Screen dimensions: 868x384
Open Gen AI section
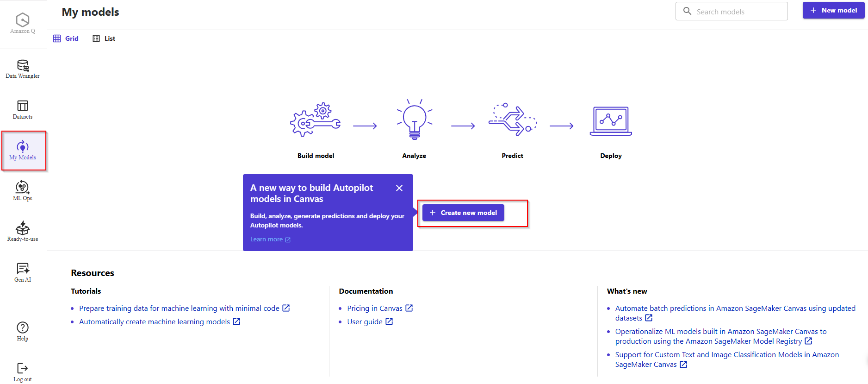[23, 273]
